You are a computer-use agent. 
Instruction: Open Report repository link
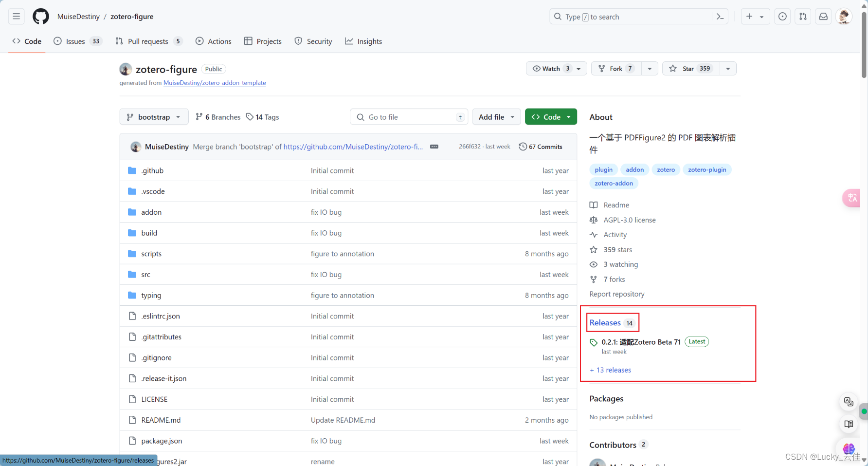click(x=617, y=294)
